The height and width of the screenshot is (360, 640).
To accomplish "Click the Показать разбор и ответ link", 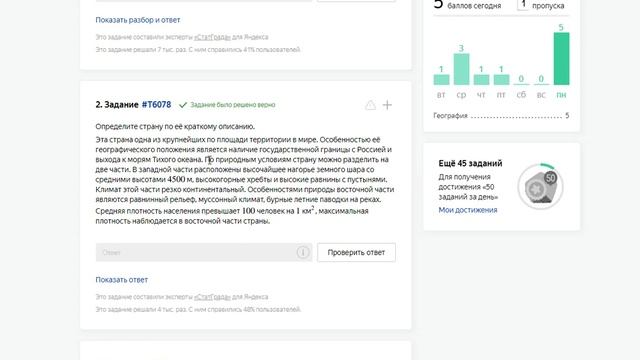I will click(138, 20).
